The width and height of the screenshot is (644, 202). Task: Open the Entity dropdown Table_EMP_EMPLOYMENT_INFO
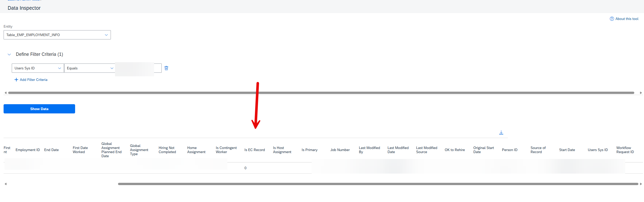pos(57,35)
